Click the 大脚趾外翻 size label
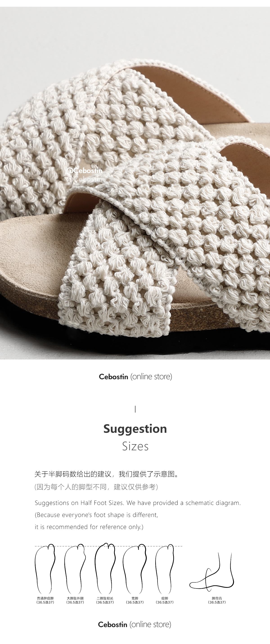 (x=75, y=600)
